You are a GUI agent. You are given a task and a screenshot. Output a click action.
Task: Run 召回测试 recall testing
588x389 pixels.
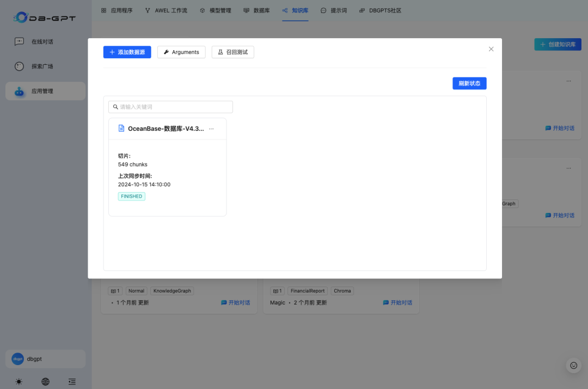232,52
